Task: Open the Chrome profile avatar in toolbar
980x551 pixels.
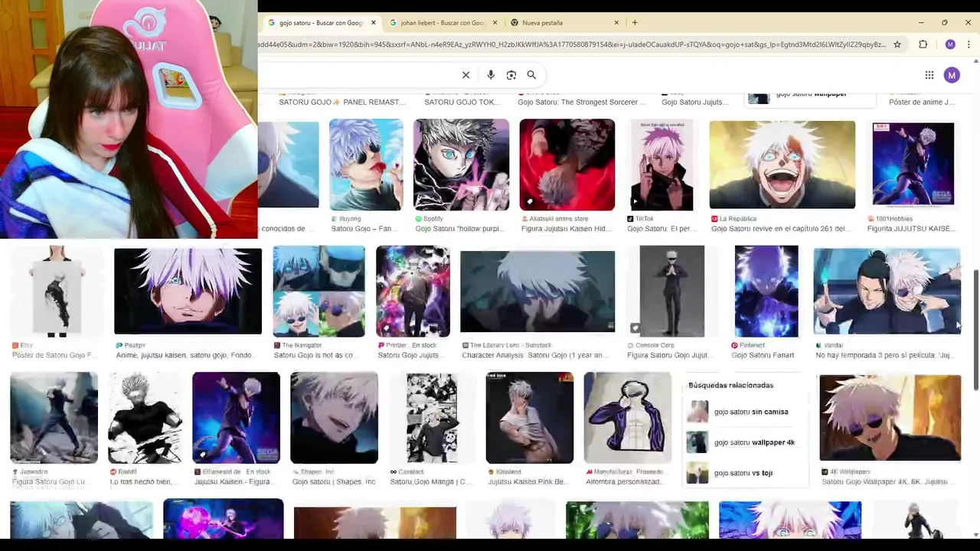Action: point(950,44)
